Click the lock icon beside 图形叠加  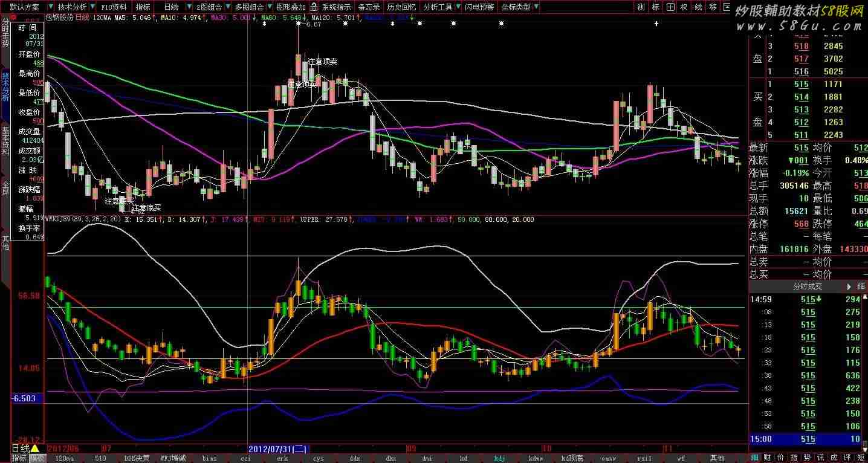click(313, 7)
